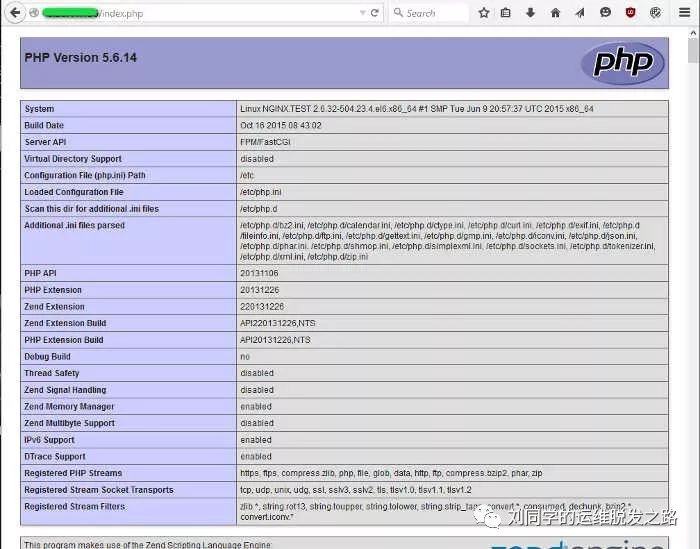The height and width of the screenshot is (549, 700).
Task: Click Additional .ini files parsed label
Action: click(75, 225)
